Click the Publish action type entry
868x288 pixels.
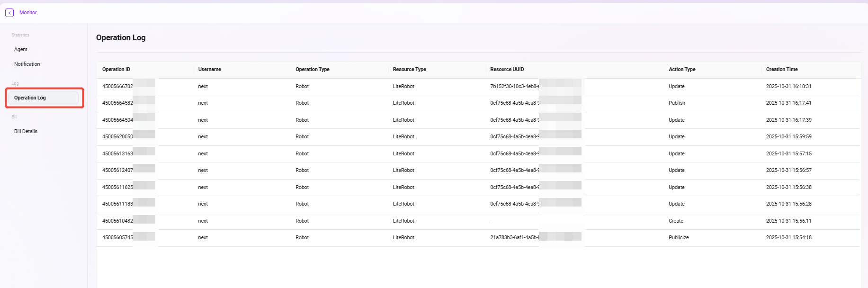(x=677, y=103)
